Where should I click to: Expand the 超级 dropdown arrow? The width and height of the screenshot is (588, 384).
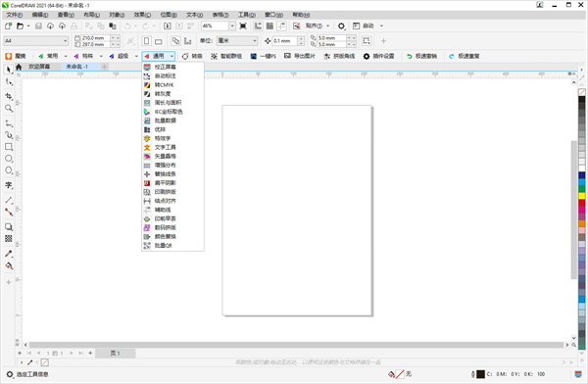[136, 56]
